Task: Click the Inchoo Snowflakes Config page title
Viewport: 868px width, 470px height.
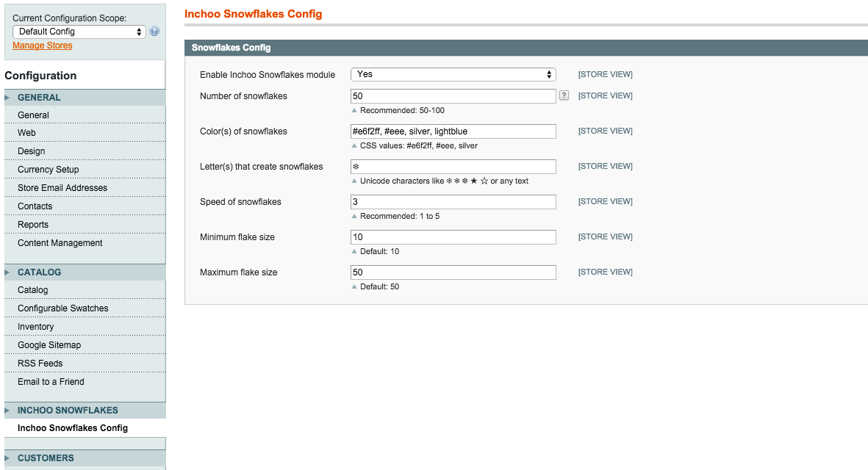Action: tap(253, 14)
